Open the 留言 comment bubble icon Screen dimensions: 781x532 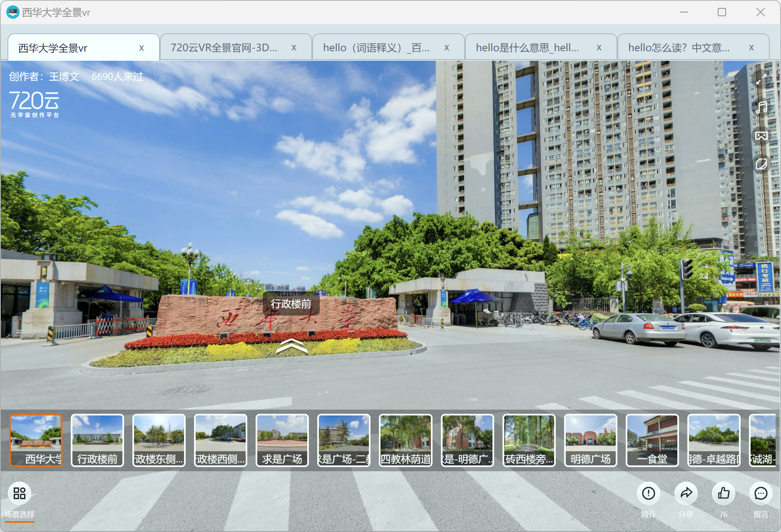pyautogui.click(x=761, y=493)
